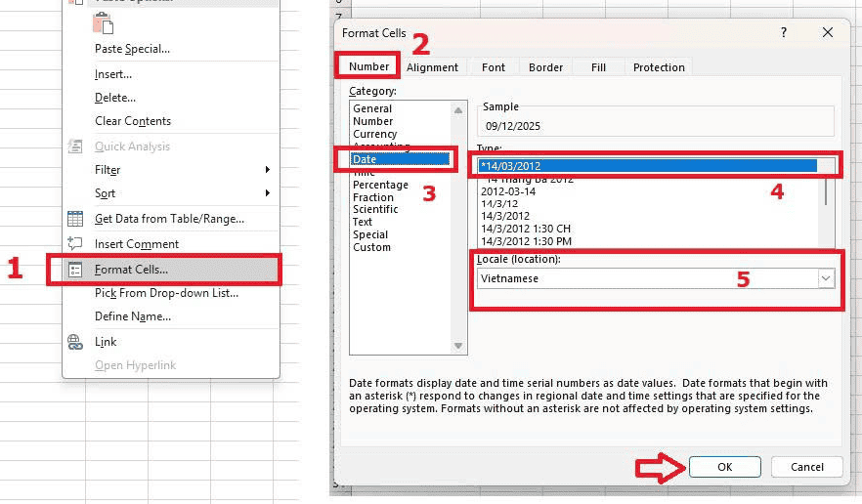862x504 pixels.
Task: Switch to the Fill tab
Action: point(598,67)
